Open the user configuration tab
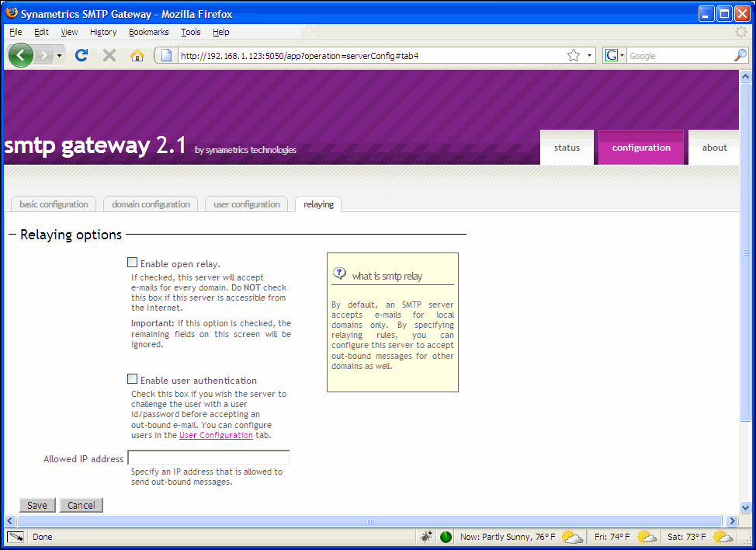Viewport: 756px width, 550px height. pos(246,204)
